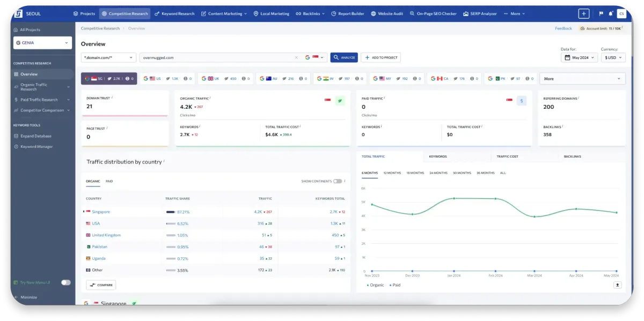Click the Competitor Comparison sidebar icon
The width and height of the screenshot is (644, 321).
tap(16, 110)
